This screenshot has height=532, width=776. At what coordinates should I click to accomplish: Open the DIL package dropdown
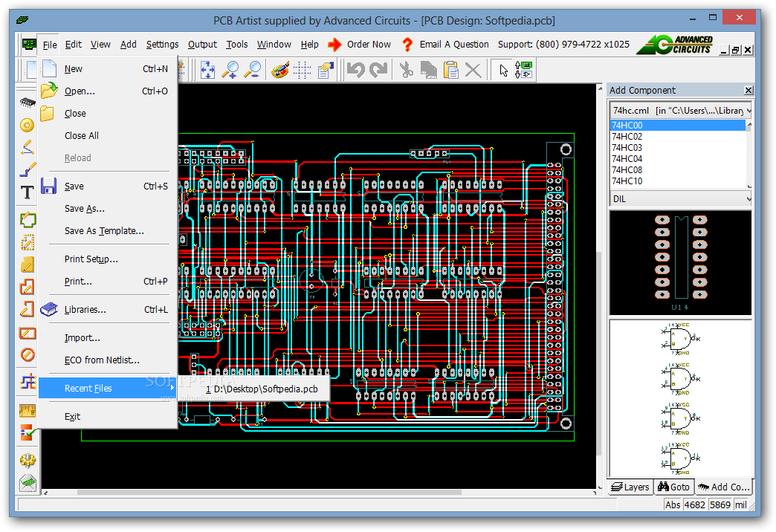pyautogui.click(x=680, y=199)
